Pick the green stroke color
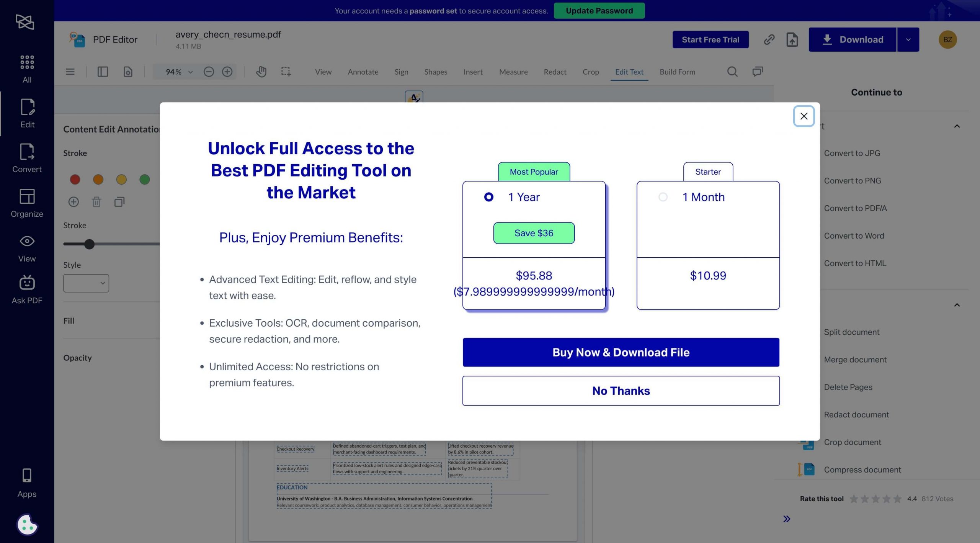Screen dimensions: 980x543 pyautogui.click(x=145, y=179)
